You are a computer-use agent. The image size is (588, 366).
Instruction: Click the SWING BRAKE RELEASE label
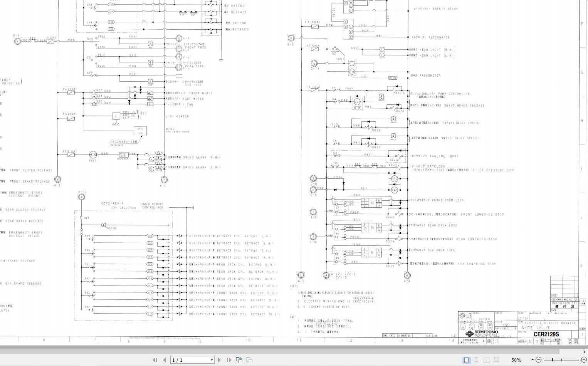pyautogui.click(x=464, y=105)
